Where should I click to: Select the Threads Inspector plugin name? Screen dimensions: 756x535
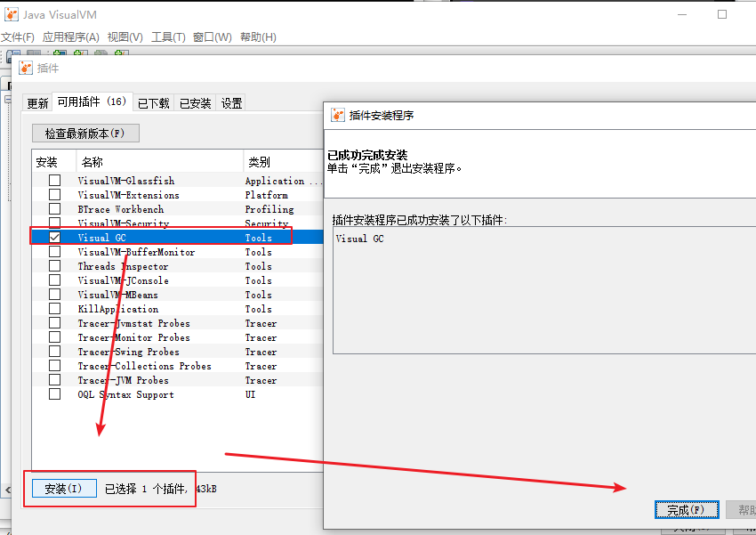tap(123, 266)
